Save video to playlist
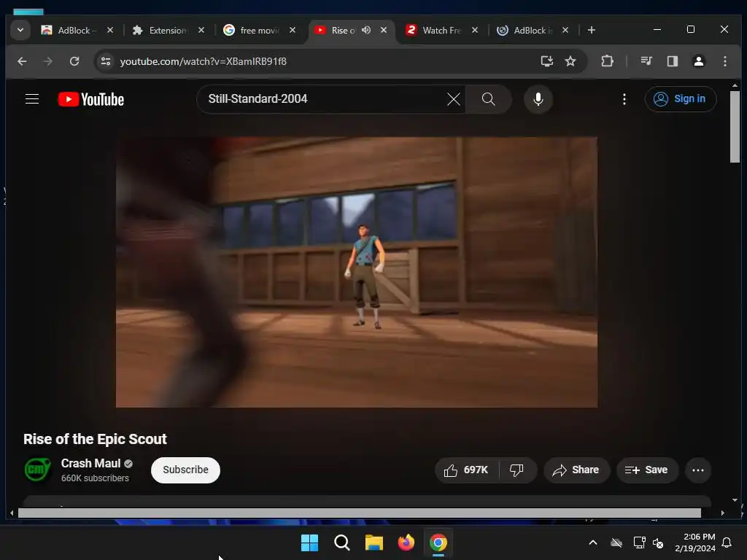Image resolution: width=747 pixels, height=560 pixels. pyautogui.click(x=646, y=470)
